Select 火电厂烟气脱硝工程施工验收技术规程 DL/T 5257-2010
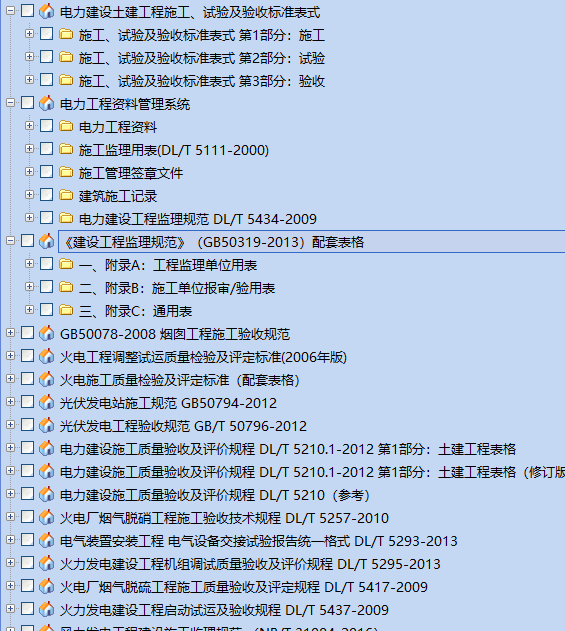The image size is (565, 631). 224,518
